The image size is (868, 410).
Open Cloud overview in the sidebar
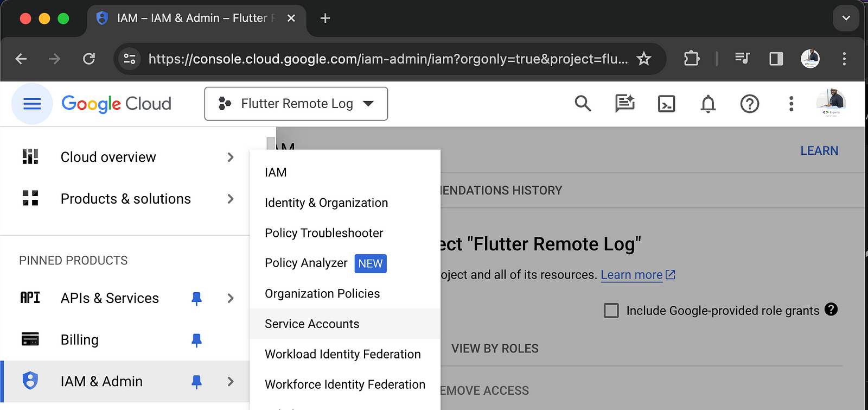tap(108, 157)
